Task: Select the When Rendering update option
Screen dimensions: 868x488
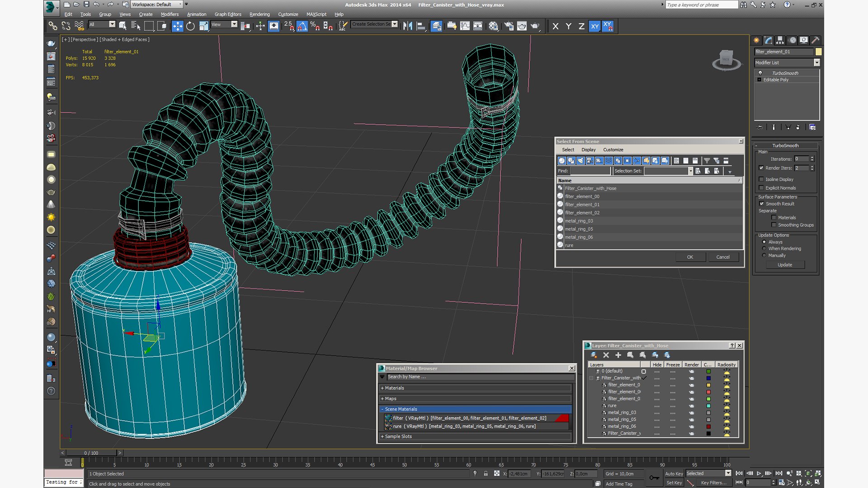Action: click(764, 249)
